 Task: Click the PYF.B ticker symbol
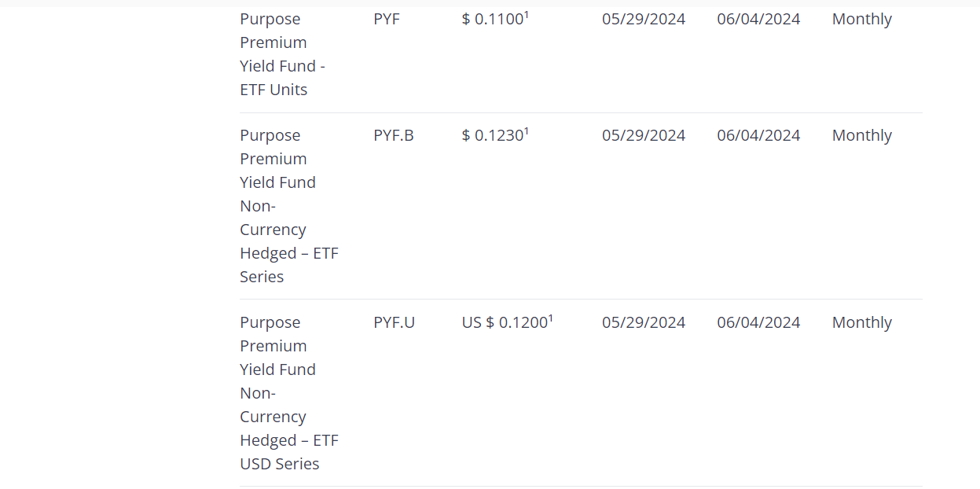[x=393, y=135]
